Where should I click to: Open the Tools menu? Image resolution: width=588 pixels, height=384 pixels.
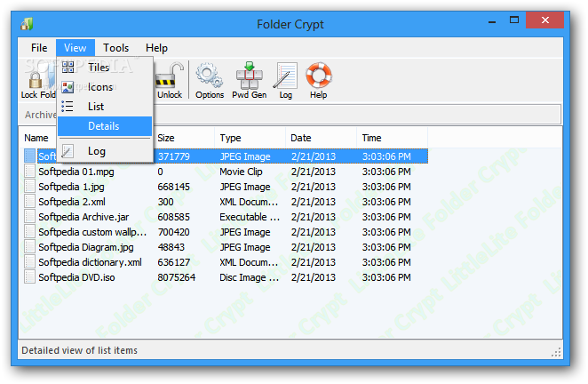point(115,48)
